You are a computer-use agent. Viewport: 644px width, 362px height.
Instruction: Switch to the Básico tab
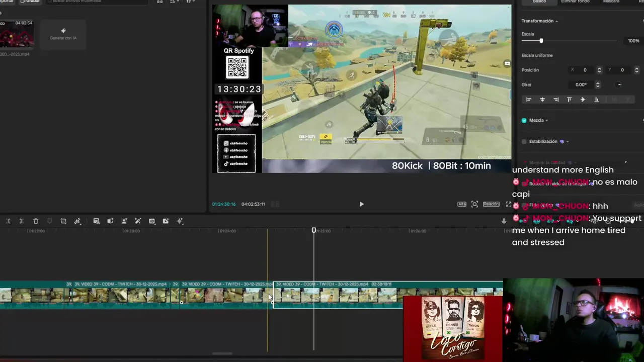coord(539,2)
